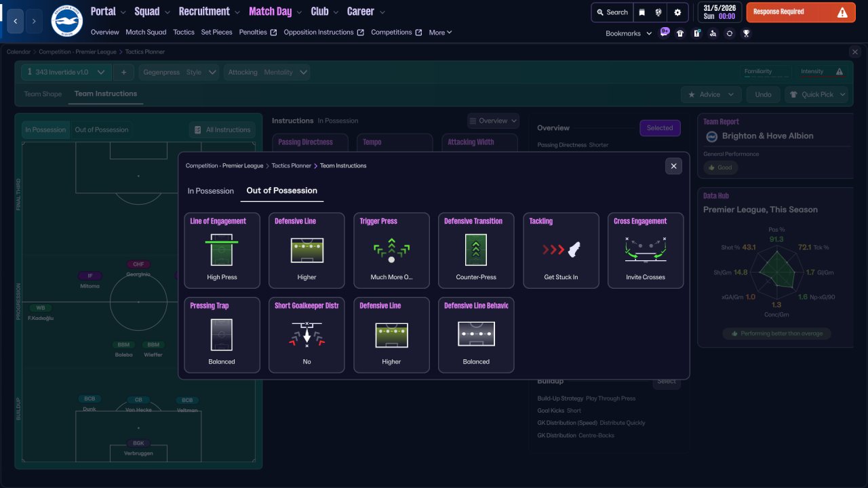Click the Familiarity progress bar

[768, 76]
